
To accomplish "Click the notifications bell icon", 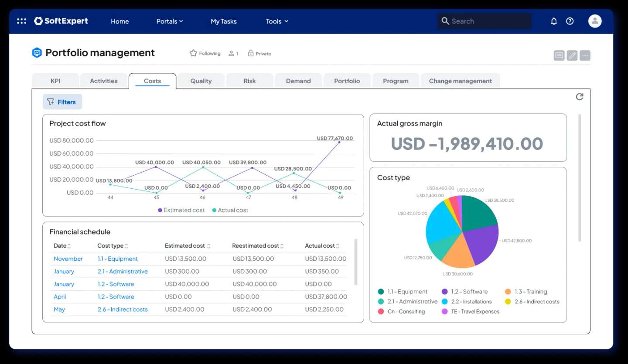I will coord(554,21).
